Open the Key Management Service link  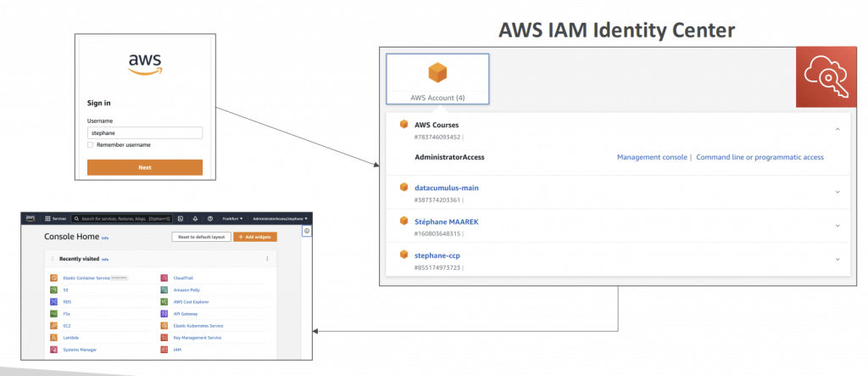pyautogui.click(x=197, y=338)
